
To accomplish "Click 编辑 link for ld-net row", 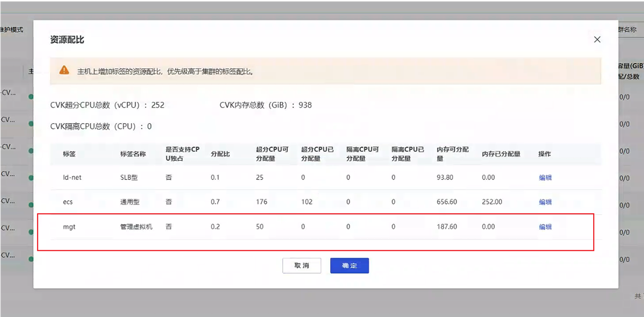I will click(x=545, y=178).
